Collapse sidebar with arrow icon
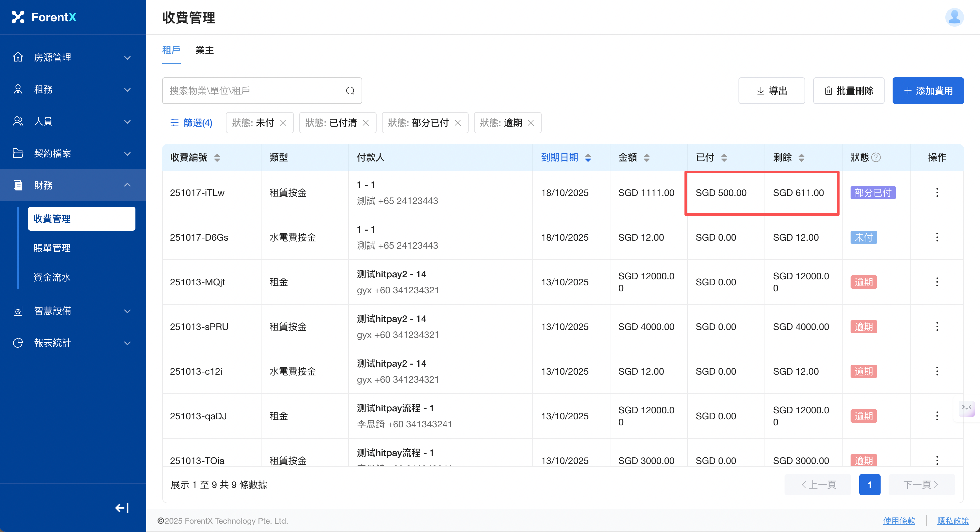The image size is (980, 532). click(x=122, y=508)
